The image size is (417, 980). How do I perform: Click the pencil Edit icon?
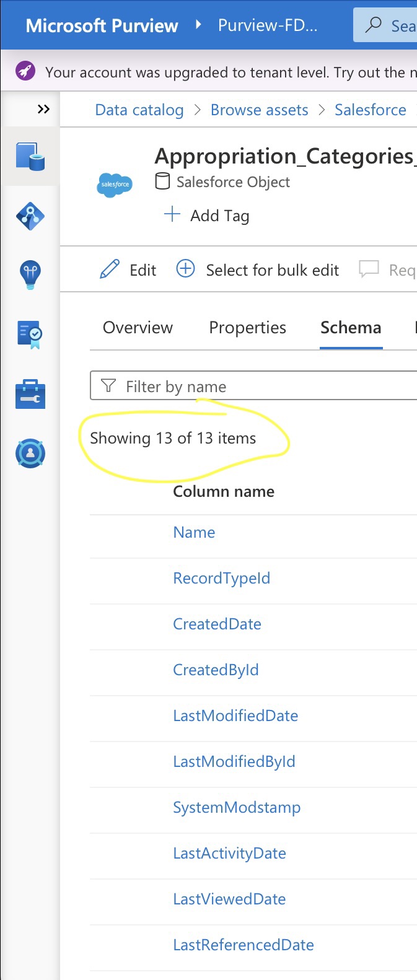(x=110, y=269)
